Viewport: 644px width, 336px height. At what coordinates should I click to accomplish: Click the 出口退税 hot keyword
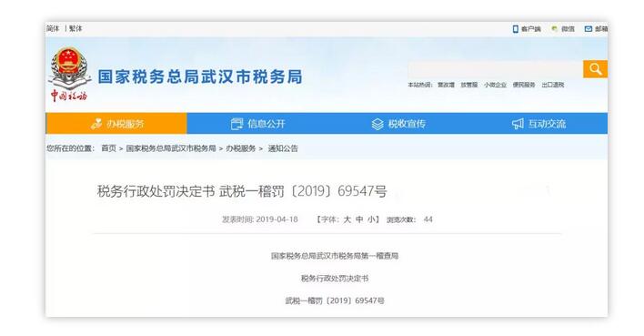553,85
